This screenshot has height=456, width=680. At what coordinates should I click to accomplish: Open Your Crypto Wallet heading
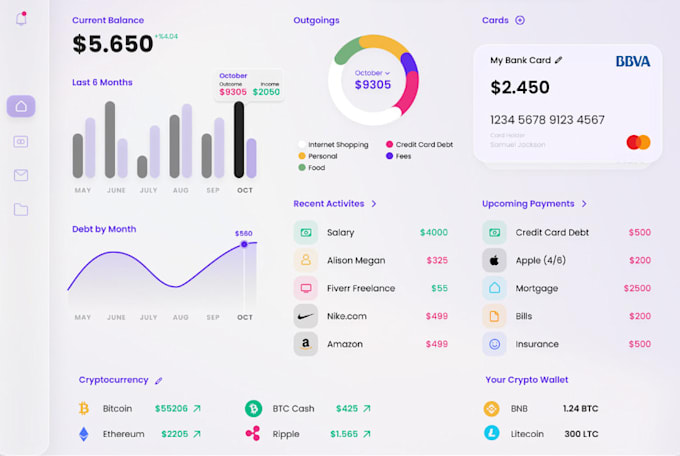[x=527, y=380]
